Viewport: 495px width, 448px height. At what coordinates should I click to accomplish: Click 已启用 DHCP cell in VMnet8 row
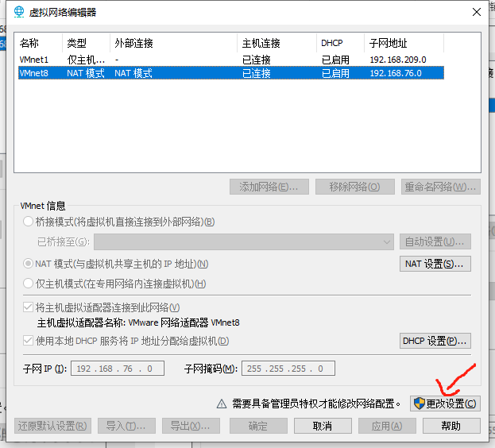click(x=335, y=73)
